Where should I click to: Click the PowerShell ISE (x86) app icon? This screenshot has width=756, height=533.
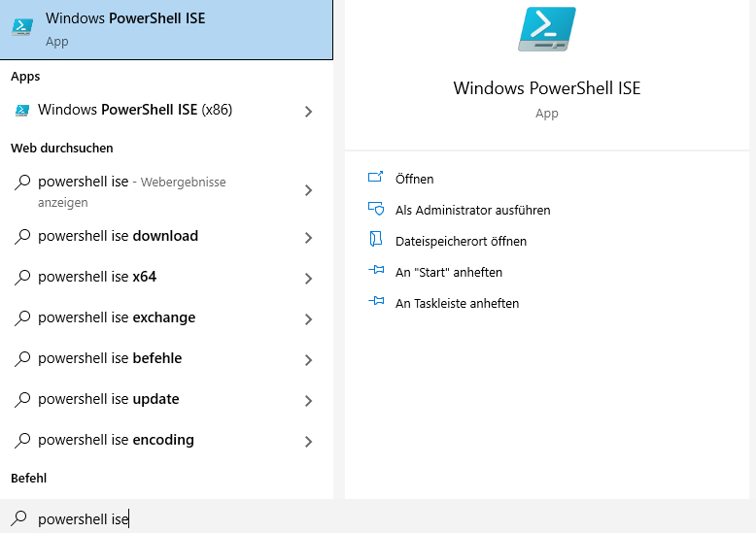pyautogui.click(x=21, y=111)
